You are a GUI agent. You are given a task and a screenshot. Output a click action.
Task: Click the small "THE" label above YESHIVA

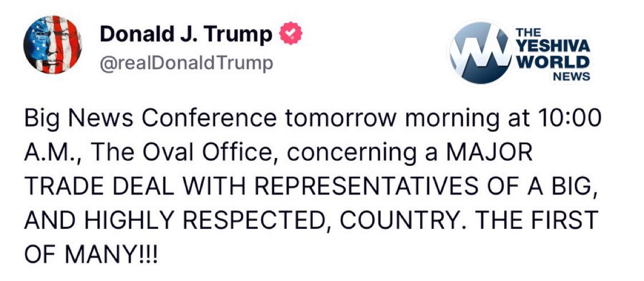[x=526, y=34]
